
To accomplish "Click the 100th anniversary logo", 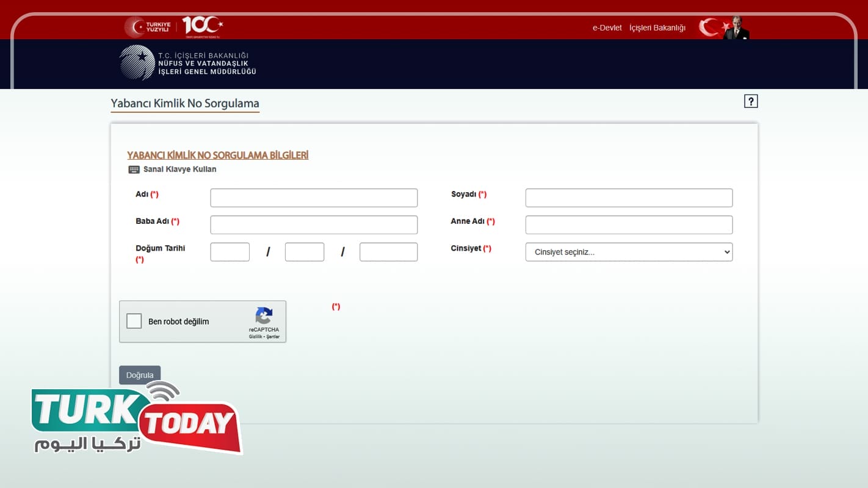I will (x=202, y=26).
